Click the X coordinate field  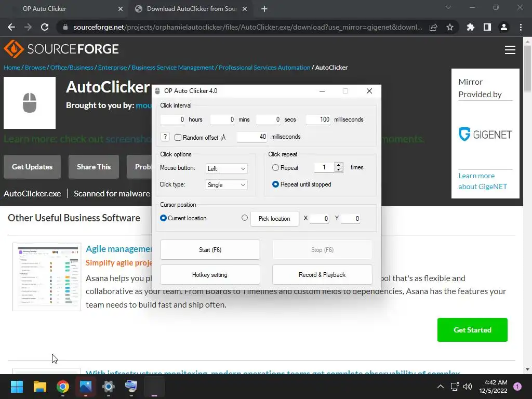[320, 219]
